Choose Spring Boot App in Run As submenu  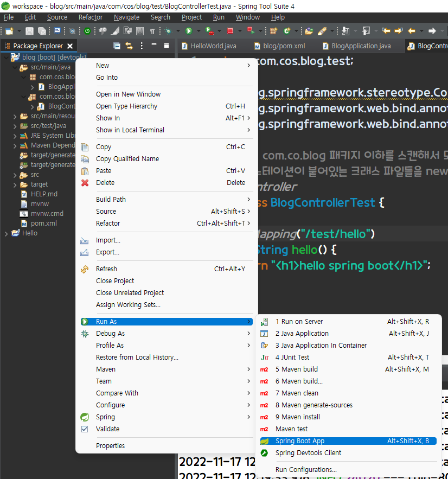pyautogui.click(x=348, y=441)
